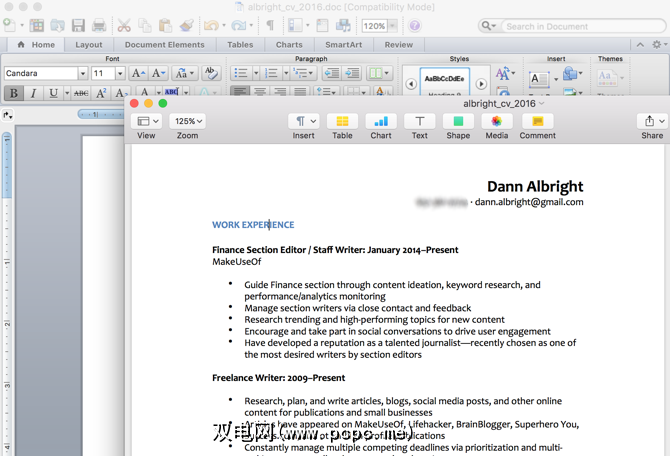
Task: Add a text box with Text tool
Action: 419,121
